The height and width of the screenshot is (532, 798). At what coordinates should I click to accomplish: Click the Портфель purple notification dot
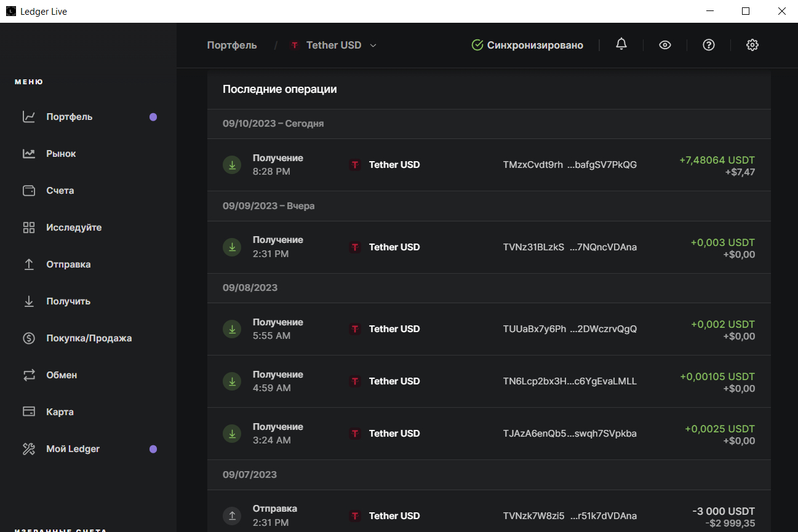(x=153, y=117)
